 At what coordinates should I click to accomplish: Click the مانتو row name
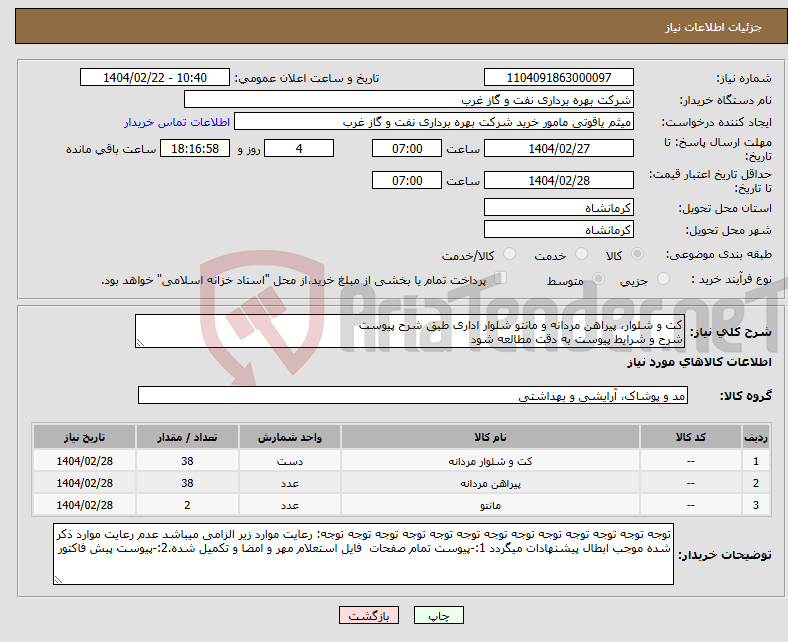[x=490, y=505]
